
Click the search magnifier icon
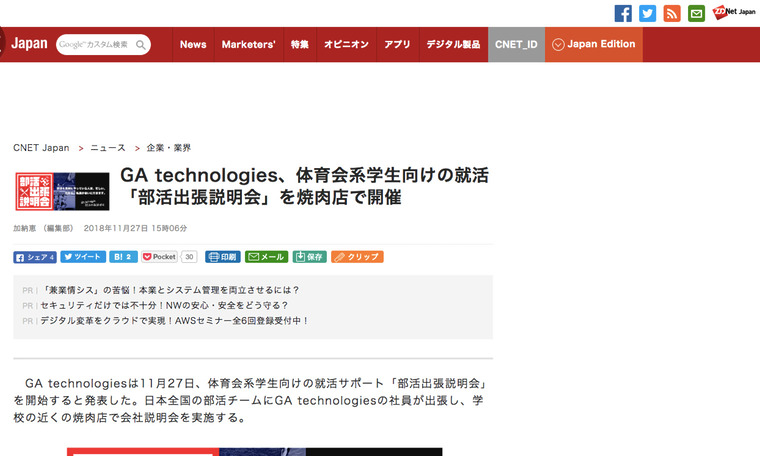[x=141, y=44]
